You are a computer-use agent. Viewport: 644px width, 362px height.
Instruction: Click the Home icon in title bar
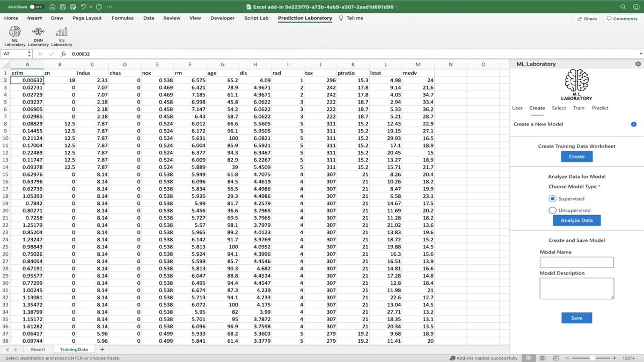52,7
